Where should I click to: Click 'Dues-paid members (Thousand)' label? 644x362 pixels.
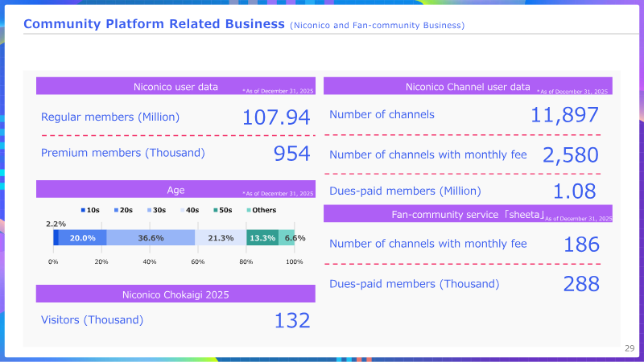coord(415,284)
